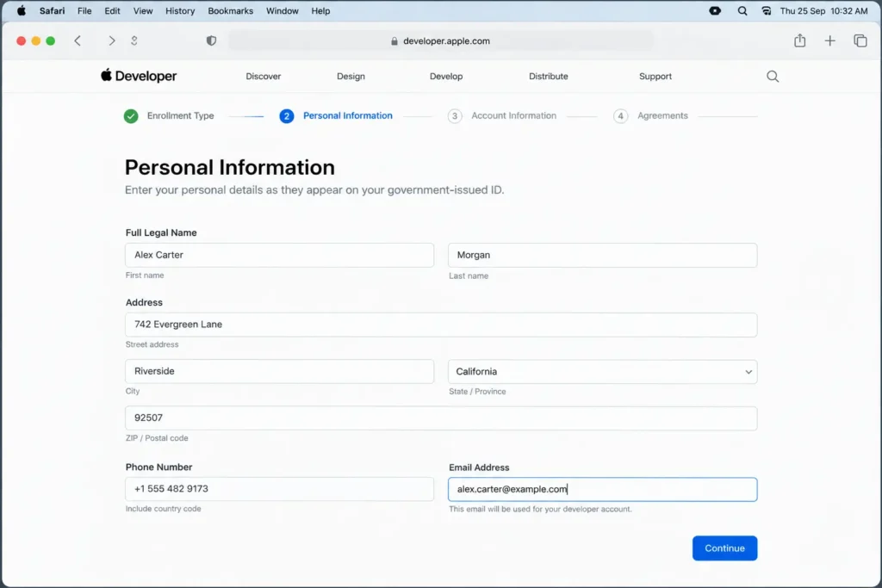Click step 2 circle icon
Viewport: 882px width, 588px height.
click(286, 116)
